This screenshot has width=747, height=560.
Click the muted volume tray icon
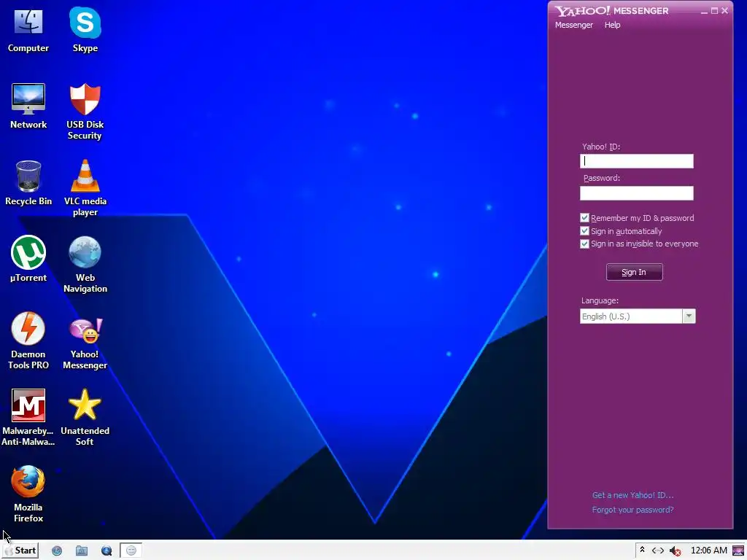pyautogui.click(x=675, y=551)
